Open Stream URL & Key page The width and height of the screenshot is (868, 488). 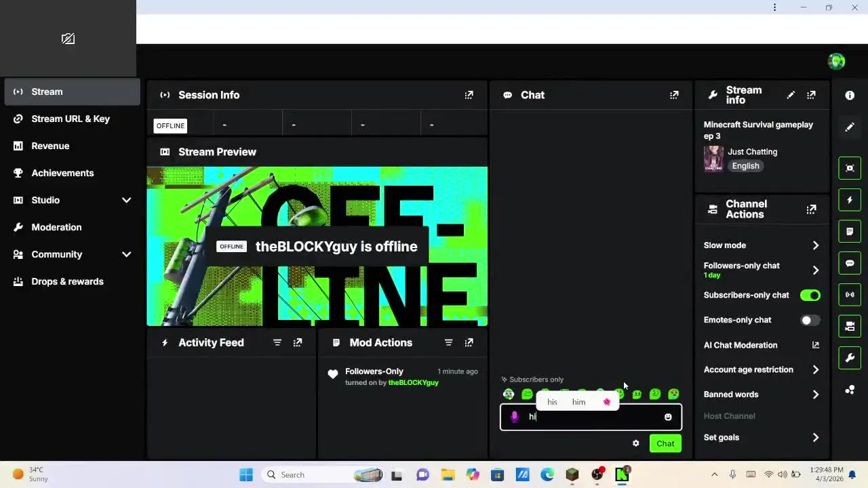coord(72,119)
